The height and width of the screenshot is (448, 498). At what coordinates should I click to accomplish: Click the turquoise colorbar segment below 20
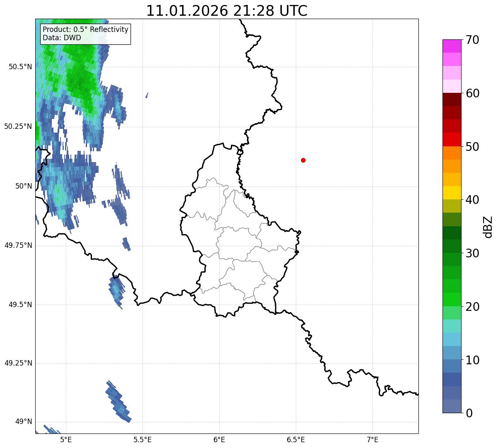pos(452,326)
